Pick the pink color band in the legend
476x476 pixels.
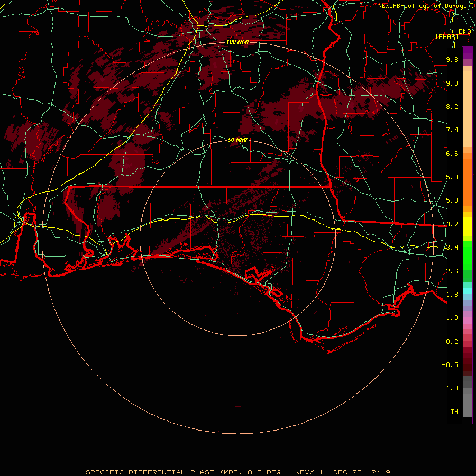(x=467, y=321)
